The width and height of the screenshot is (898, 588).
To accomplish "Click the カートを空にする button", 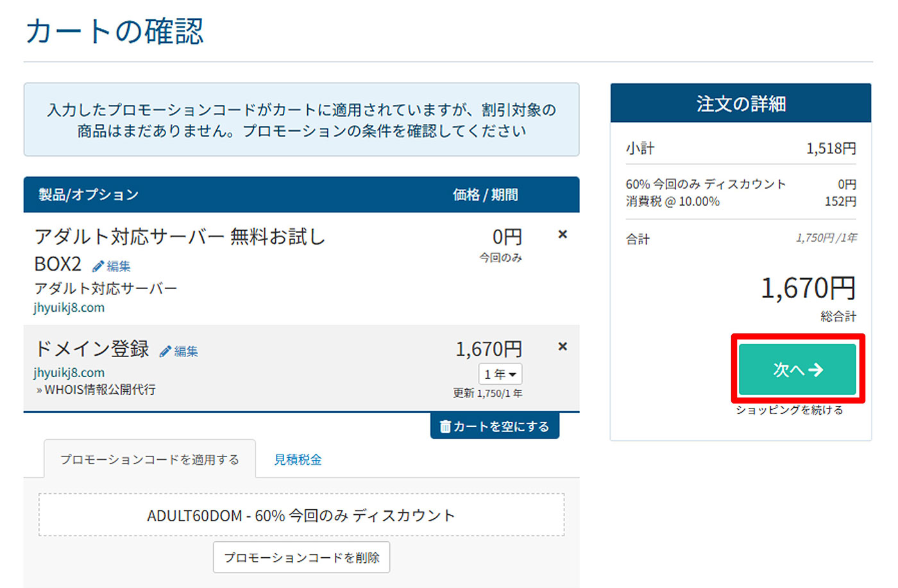I will pyautogui.click(x=495, y=426).
